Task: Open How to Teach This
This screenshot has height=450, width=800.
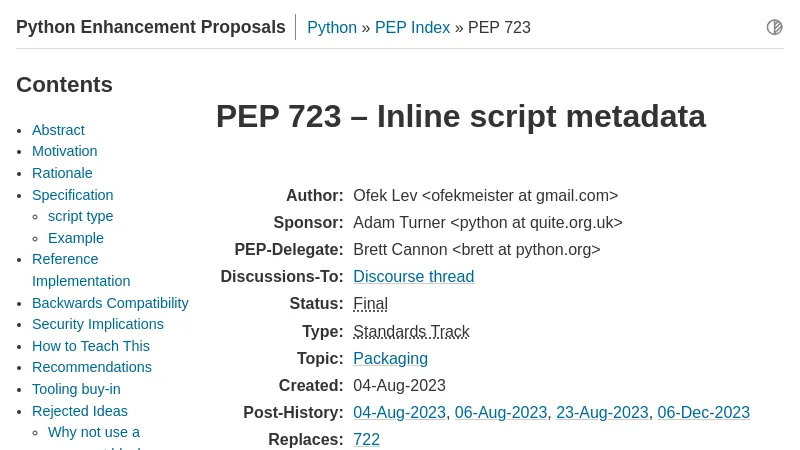Action: pos(90,346)
